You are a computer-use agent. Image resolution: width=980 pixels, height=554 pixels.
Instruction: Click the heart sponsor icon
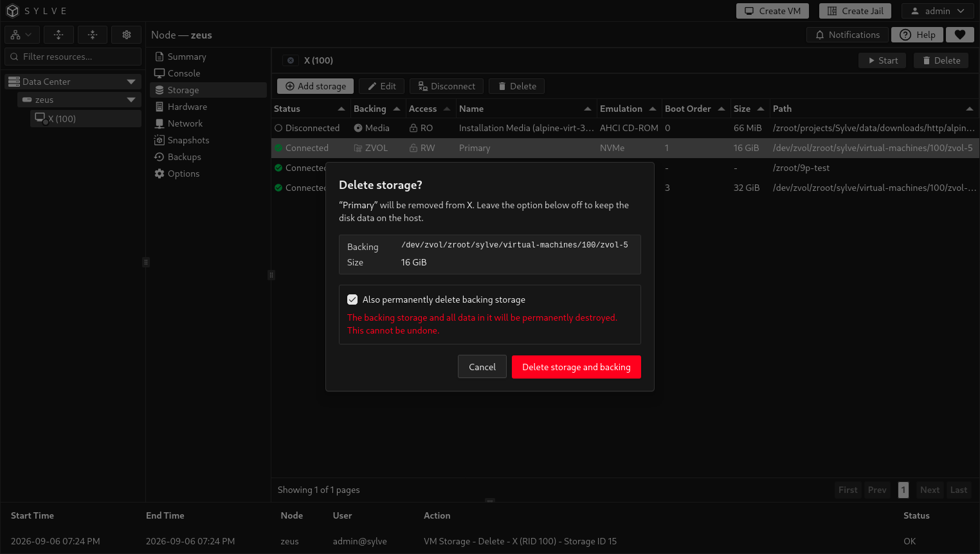960,35
